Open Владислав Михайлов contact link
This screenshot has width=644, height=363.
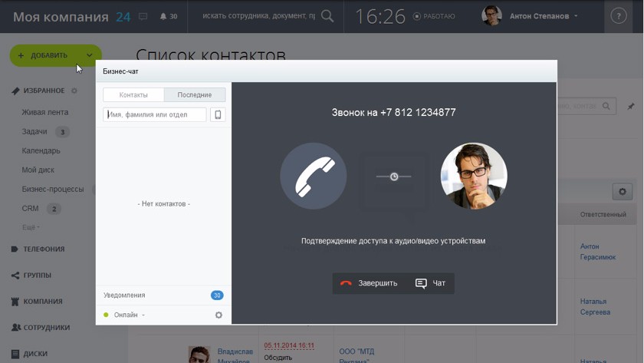click(x=235, y=356)
